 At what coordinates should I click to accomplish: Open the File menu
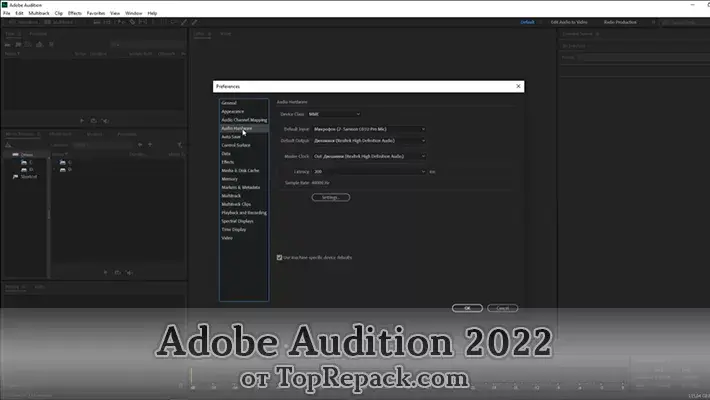[6, 13]
